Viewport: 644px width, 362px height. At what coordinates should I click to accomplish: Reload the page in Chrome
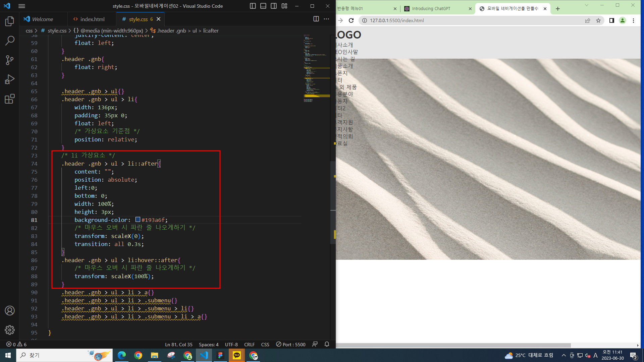point(351,20)
